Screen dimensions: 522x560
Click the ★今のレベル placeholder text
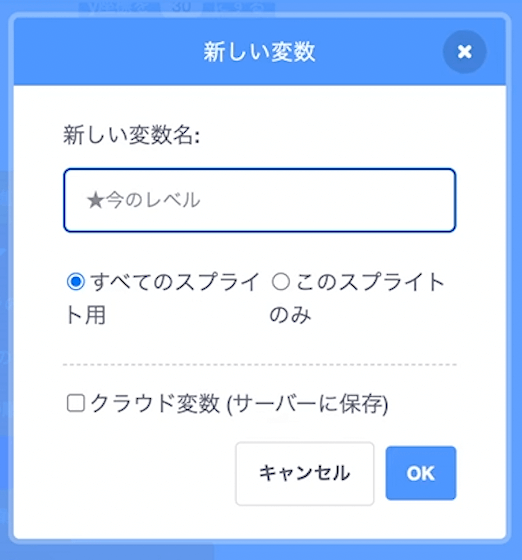coord(143,200)
